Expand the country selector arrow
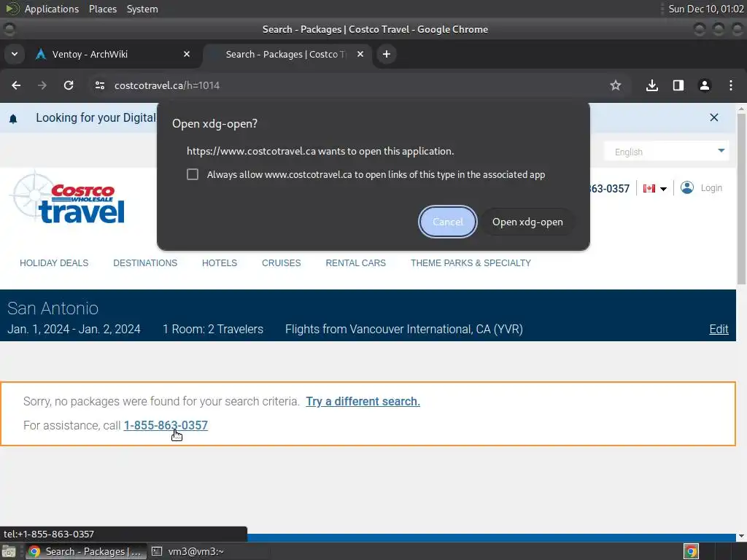 (x=663, y=189)
